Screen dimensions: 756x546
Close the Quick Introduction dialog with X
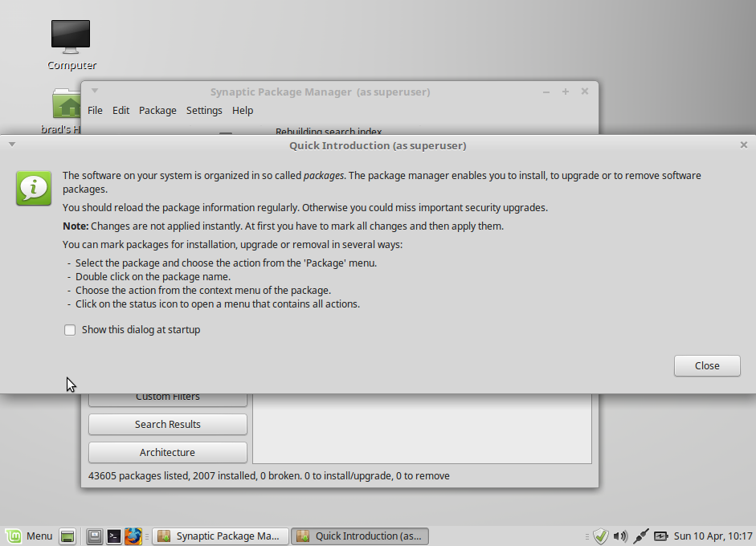[743, 145]
